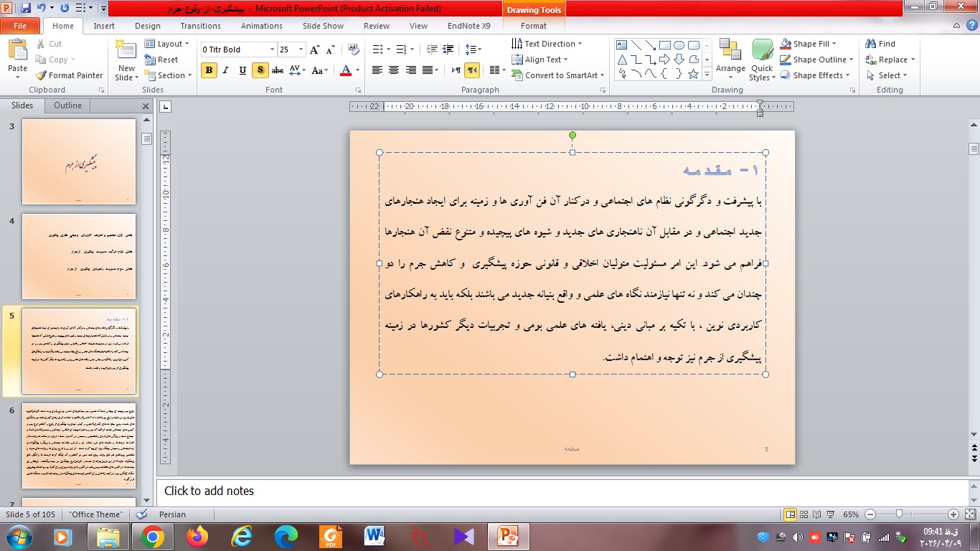Toggle Text Shadow
The width and height of the screenshot is (980, 551).
(x=260, y=70)
